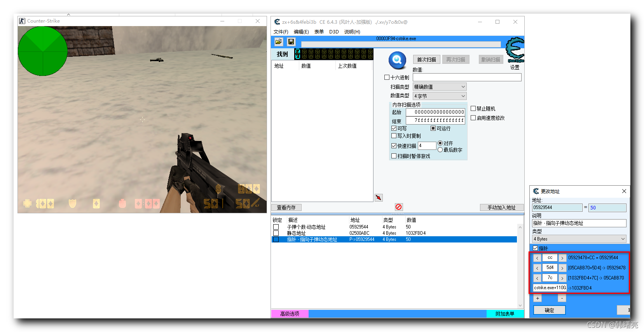This screenshot has width=644, height=332.
Task: Click the fast scan alignment value field
Action: [427, 146]
